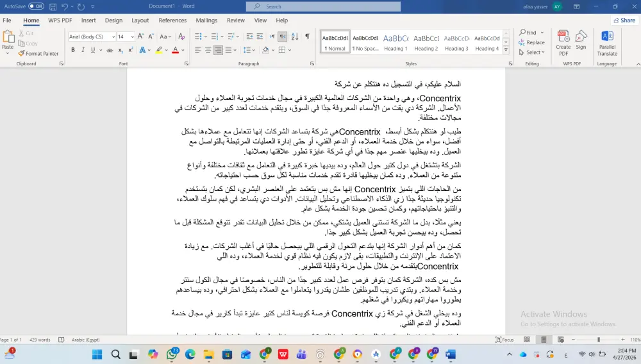Apply subscript formatting
The height and width of the screenshot is (364, 641).
click(121, 50)
